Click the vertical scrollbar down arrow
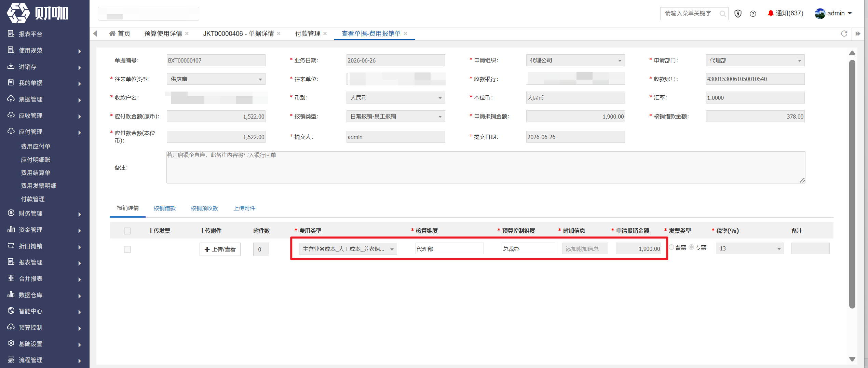This screenshot has height=368, width=868. 852,359
